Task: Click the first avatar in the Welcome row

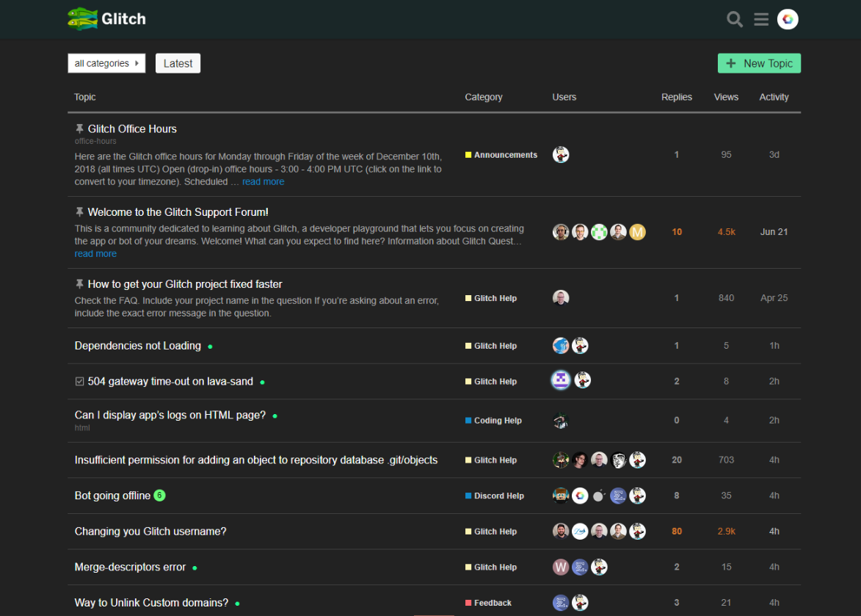Action: (561, 232)
